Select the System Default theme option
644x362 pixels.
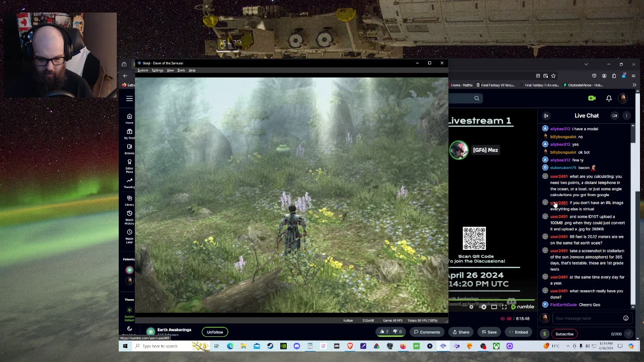tap(129, 314)
